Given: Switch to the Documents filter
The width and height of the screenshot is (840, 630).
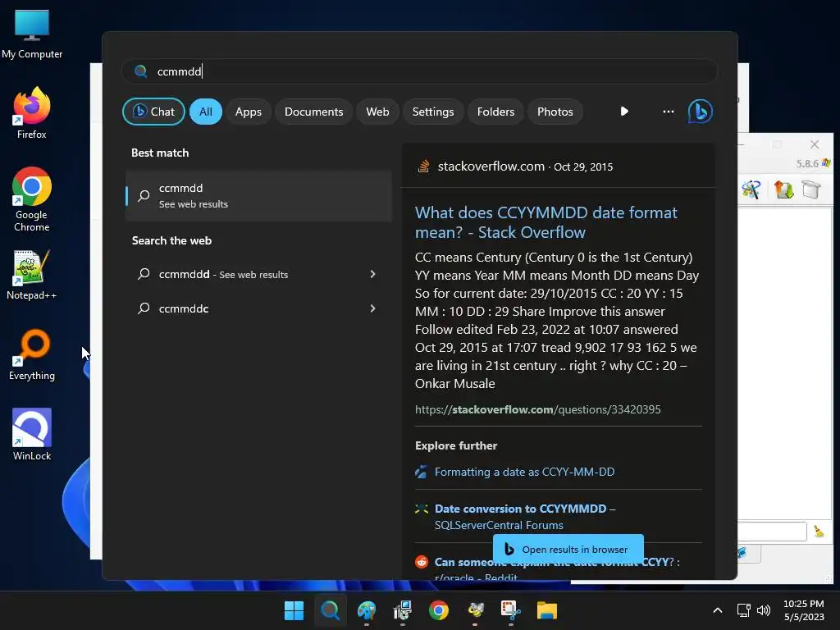Looking at the screenshot, I should click(313, 112).
